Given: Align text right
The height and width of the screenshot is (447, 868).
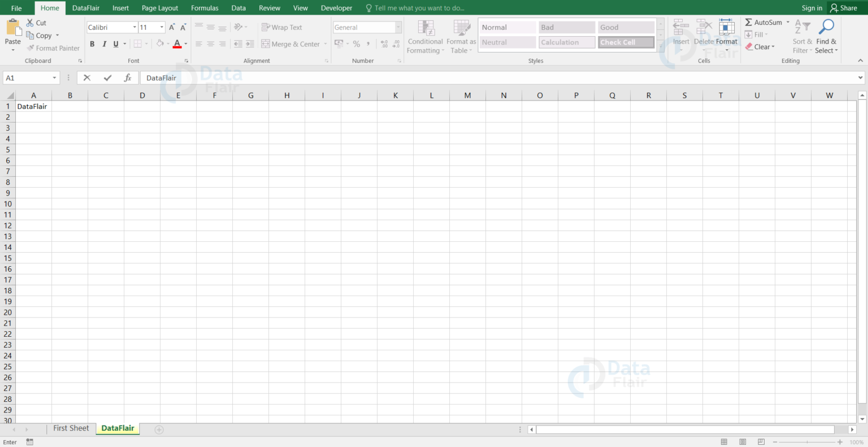Looking at the screenshot, I should coord(222,44).
